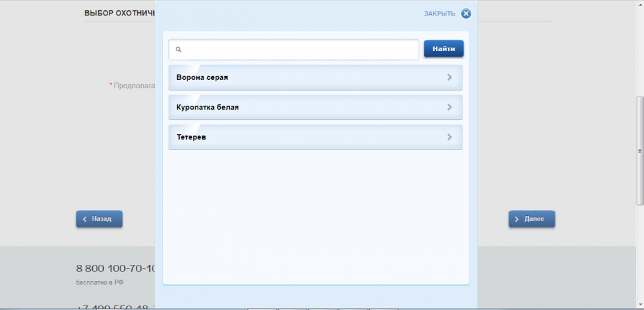This screenshot has width=644, height=310.
Task: Click the ЗАКРЫТЬ text link
Action: pyautogui.click(x=439, y=14)
